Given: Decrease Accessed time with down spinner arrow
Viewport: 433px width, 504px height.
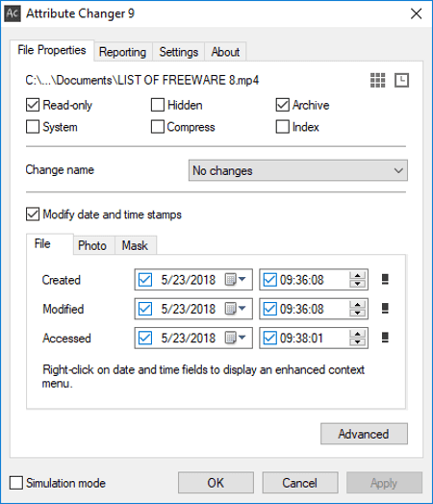Looking at the screenshot, I should pos(357,341).
